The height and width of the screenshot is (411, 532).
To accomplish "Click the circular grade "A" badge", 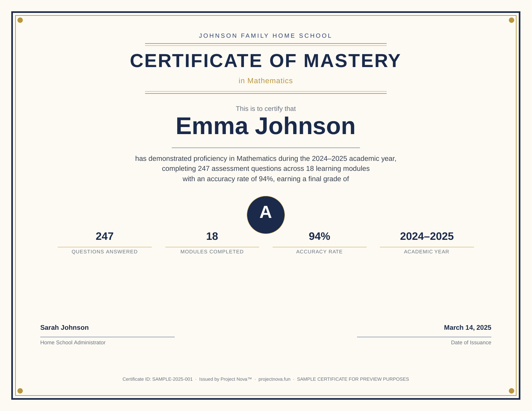I will (265, 214).
